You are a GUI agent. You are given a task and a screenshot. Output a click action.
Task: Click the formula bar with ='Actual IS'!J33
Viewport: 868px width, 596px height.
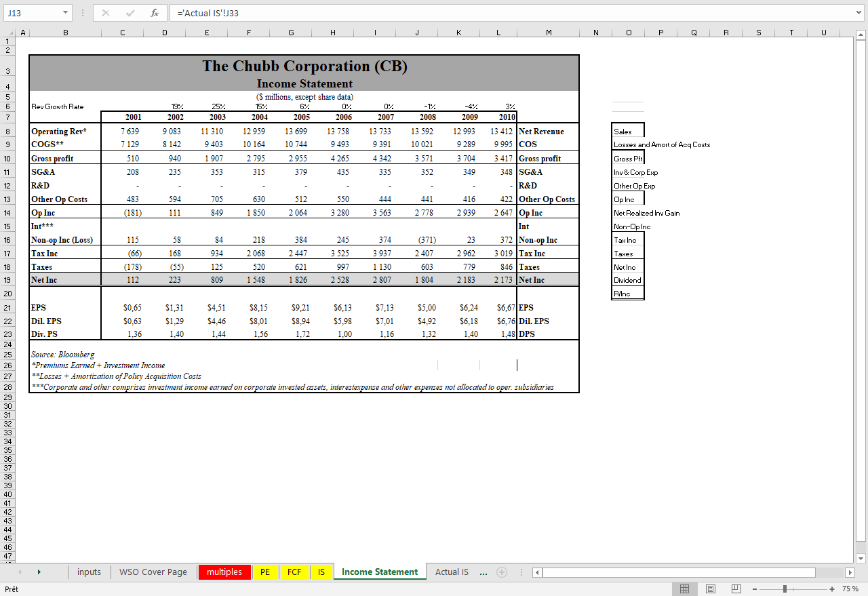pos(511,13)
